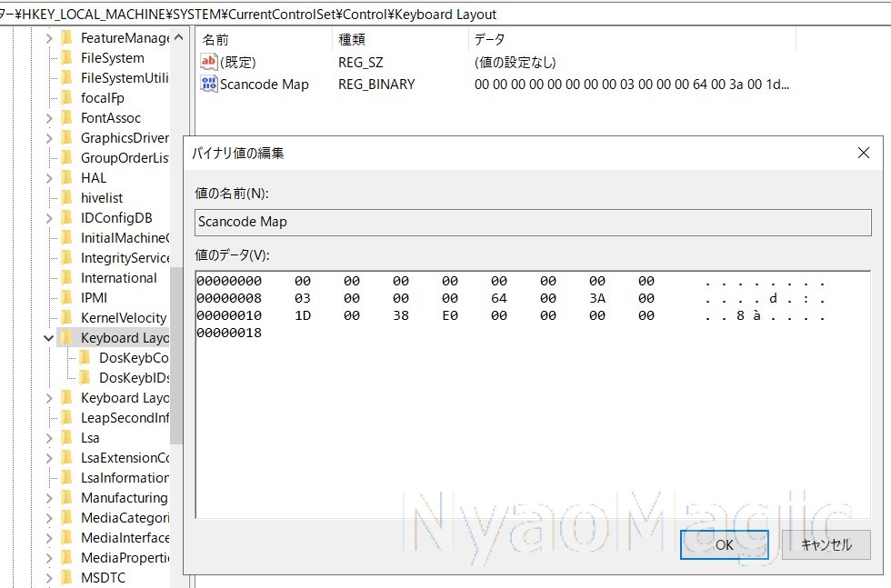Click byte E0 in the hex editor
This screenshot has width=891, height=588.
[450, 315]
